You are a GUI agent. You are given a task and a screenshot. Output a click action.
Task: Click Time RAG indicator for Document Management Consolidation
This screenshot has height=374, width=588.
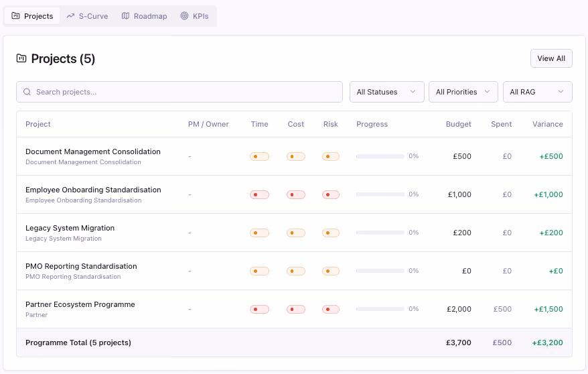[x=259, y=156]
